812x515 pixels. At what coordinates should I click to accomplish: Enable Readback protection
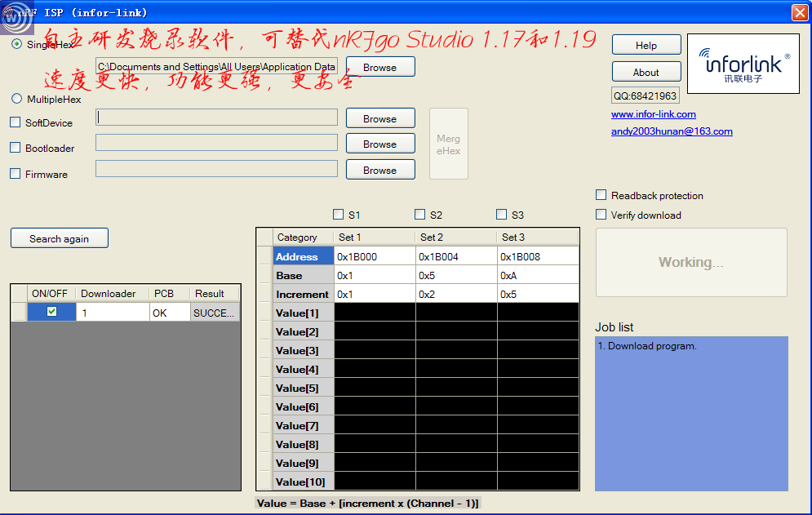click(x=601, y=195)
